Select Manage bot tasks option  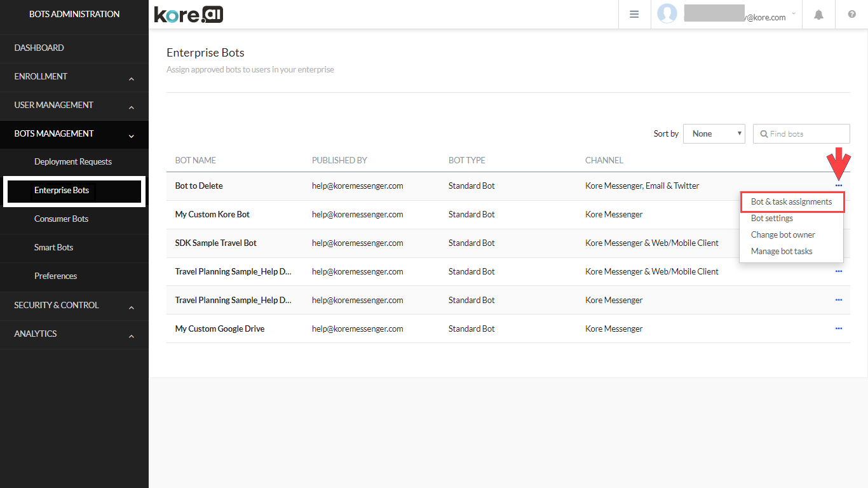click(782, 252)
